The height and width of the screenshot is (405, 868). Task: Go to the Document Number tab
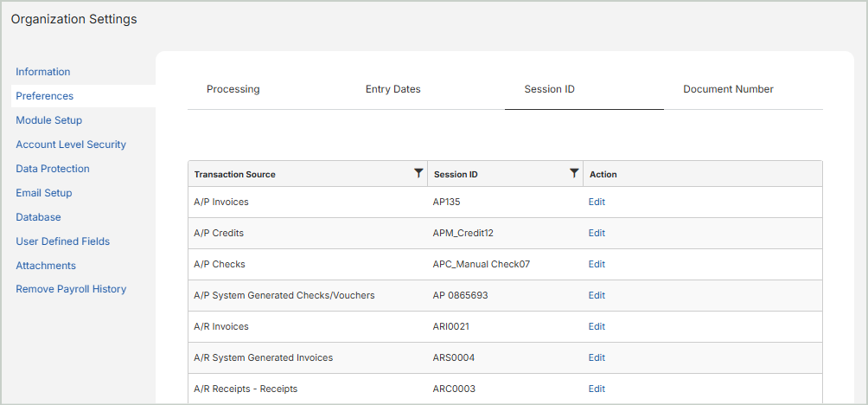pyautogui.click(x=728, y=89)
